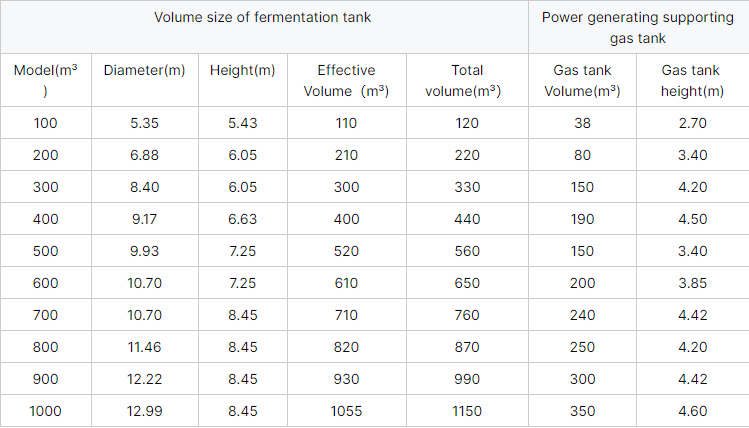The width and height of the screenshot is (749, 428).
Task: Select the Gas tank height(m) header
Action: click(x=692, y=80)
